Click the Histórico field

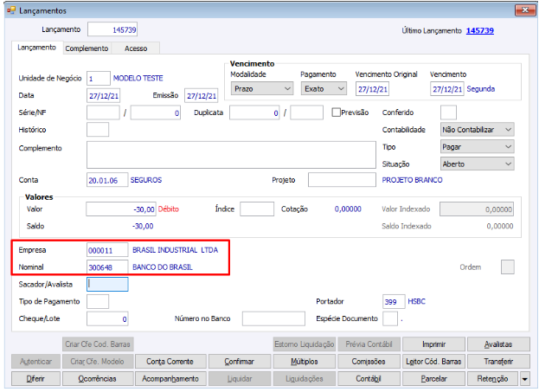(98, 130)
